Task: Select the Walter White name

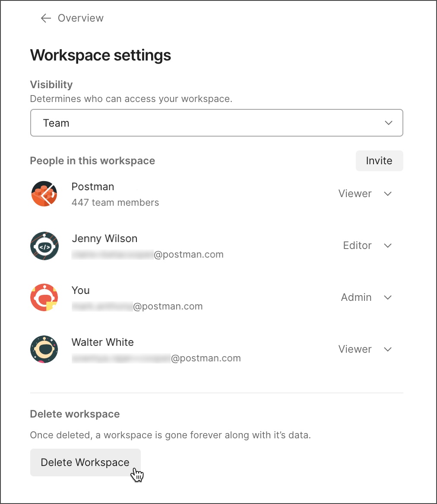Action: coord(102,342)
